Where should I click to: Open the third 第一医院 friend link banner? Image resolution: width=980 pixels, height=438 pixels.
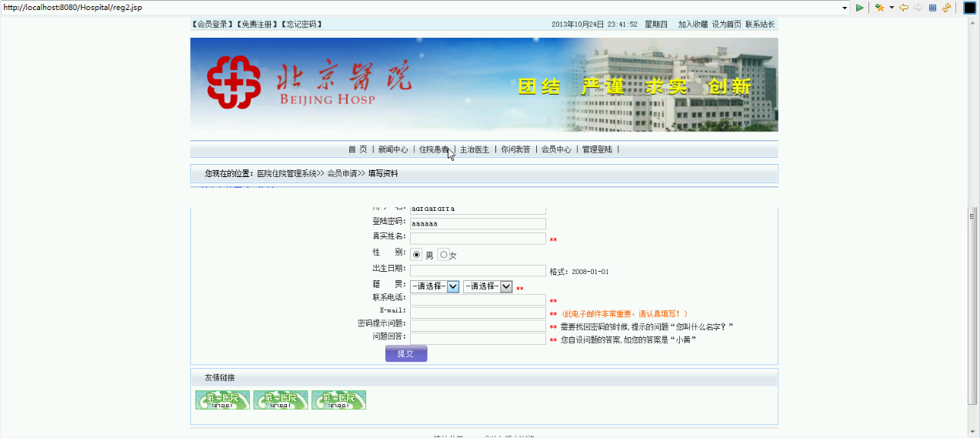338,400
